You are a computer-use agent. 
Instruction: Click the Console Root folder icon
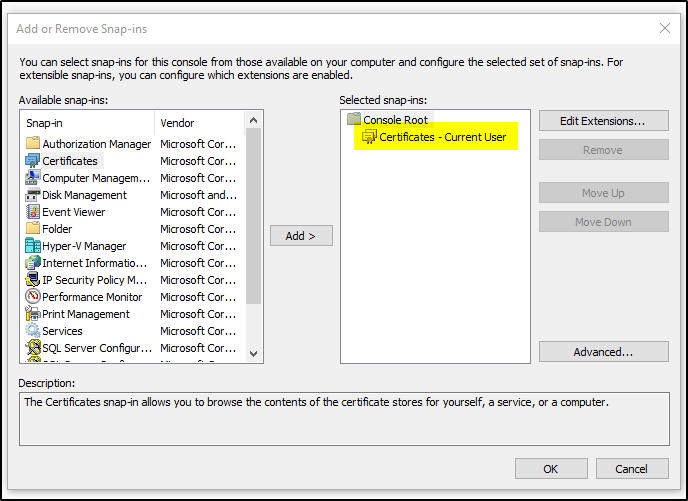pyautogui.click(x=354, y=119)
